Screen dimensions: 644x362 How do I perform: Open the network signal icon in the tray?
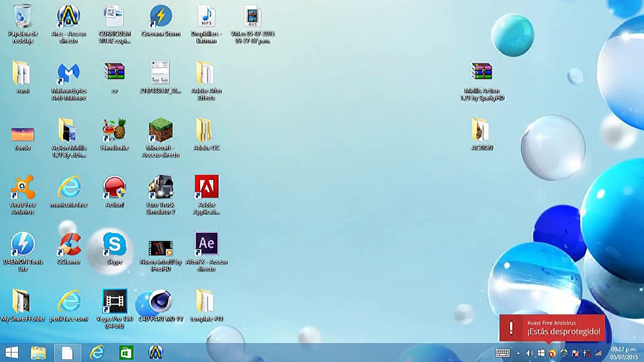[599, 353]
